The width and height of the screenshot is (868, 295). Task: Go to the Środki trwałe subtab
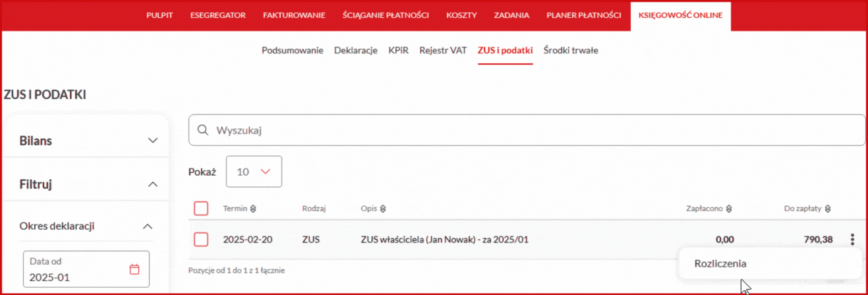[x=571, y=50]
